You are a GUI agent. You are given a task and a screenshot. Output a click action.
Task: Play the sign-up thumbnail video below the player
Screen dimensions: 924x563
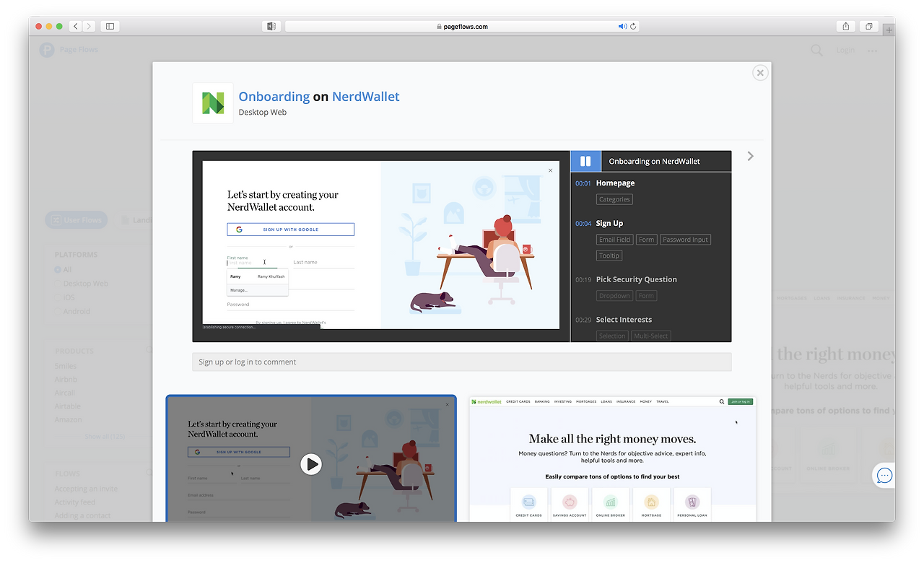point(311,463)
